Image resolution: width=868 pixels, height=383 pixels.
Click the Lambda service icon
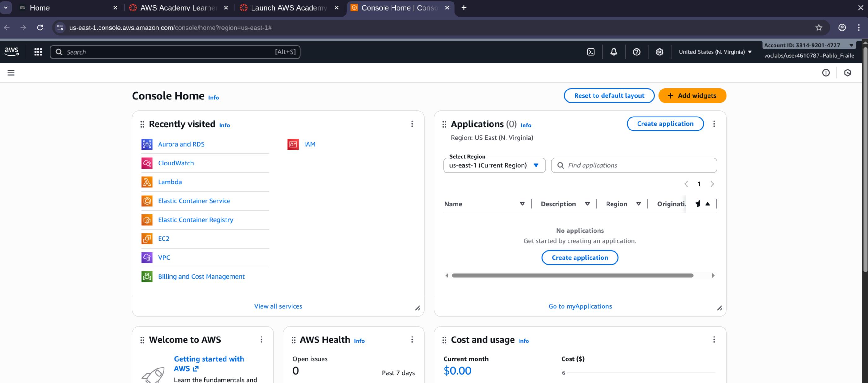[147, 182]
